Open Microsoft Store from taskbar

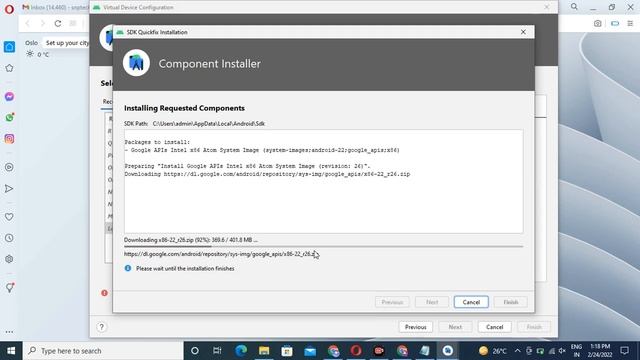point(287,351)
